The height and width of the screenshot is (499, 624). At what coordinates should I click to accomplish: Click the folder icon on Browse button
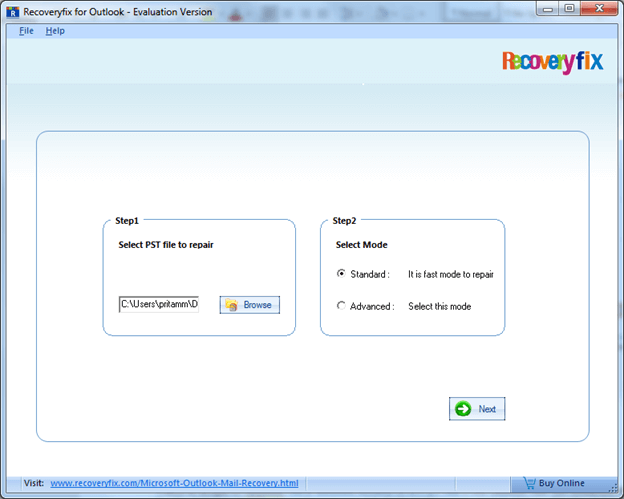point(232,305)
